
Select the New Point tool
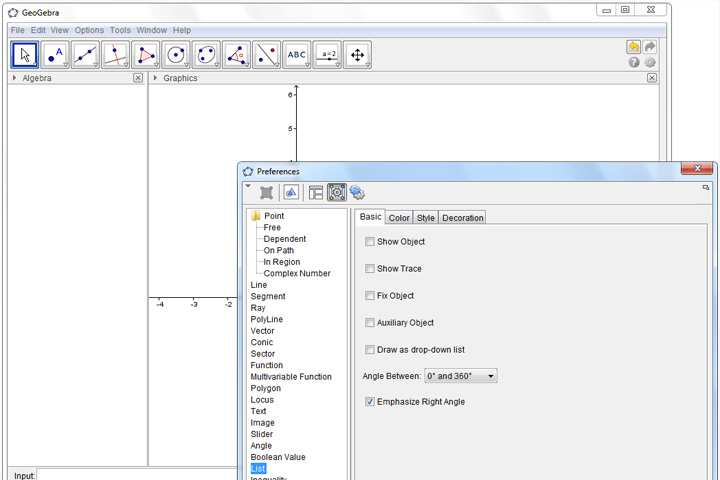(55, 55)
